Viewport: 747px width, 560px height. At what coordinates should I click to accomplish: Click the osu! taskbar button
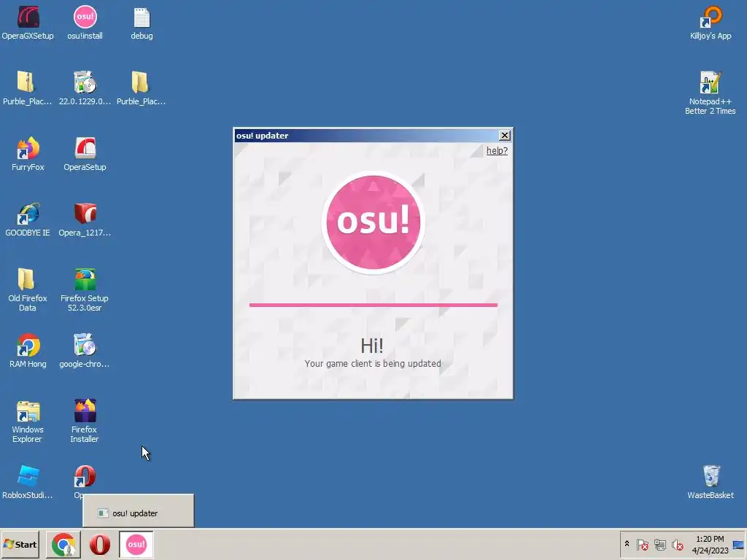pyautogui.click(x=136, y=544)
